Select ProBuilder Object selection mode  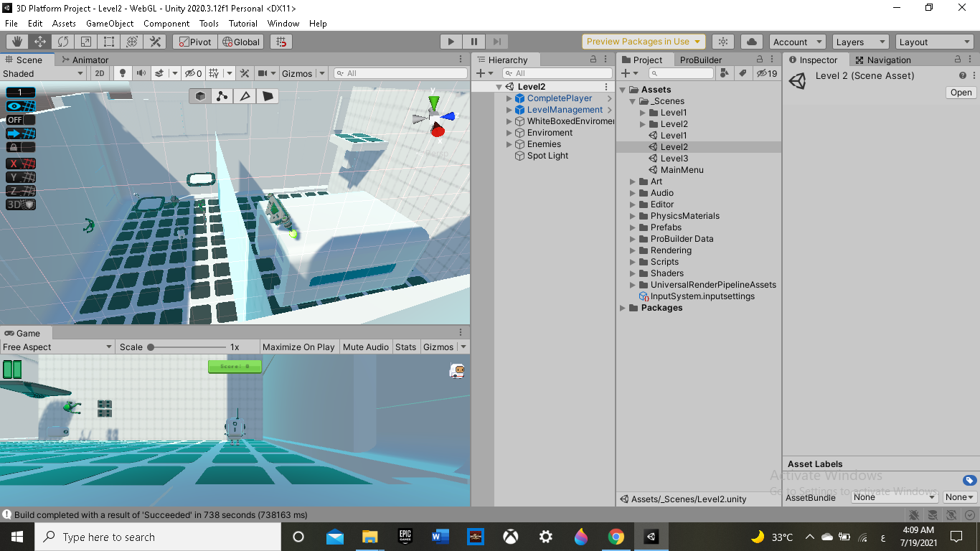200,96
